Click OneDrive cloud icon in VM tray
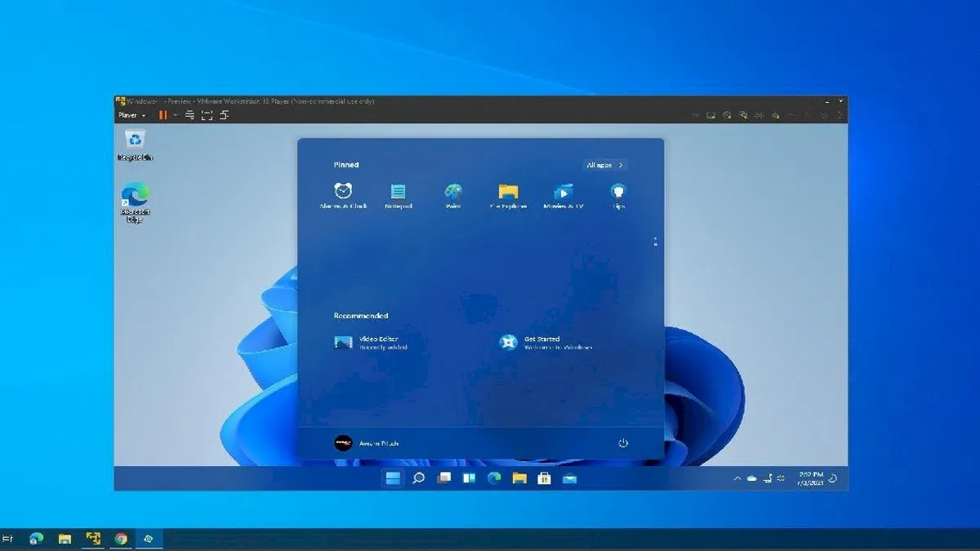 (752, 478)
